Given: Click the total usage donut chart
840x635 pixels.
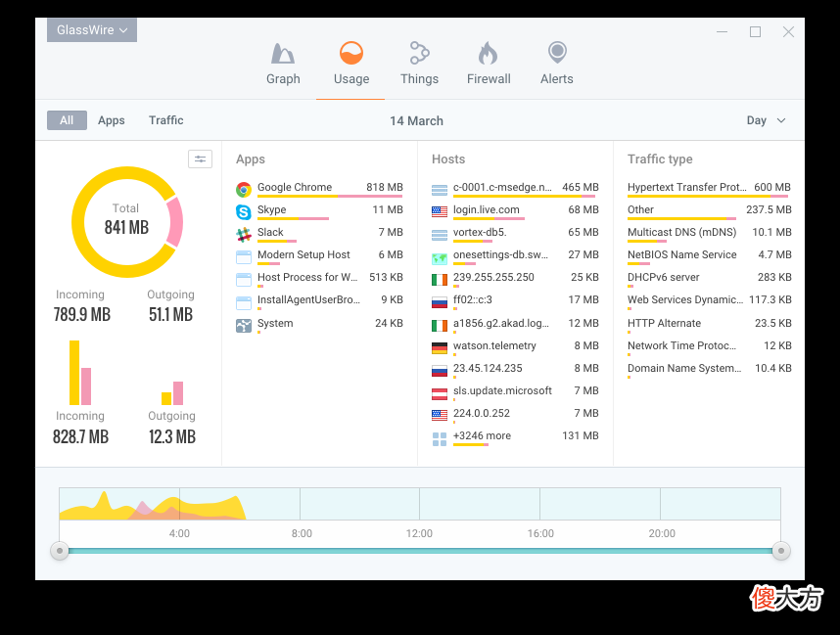Looking at the screenshot, I should pos(127,222).
